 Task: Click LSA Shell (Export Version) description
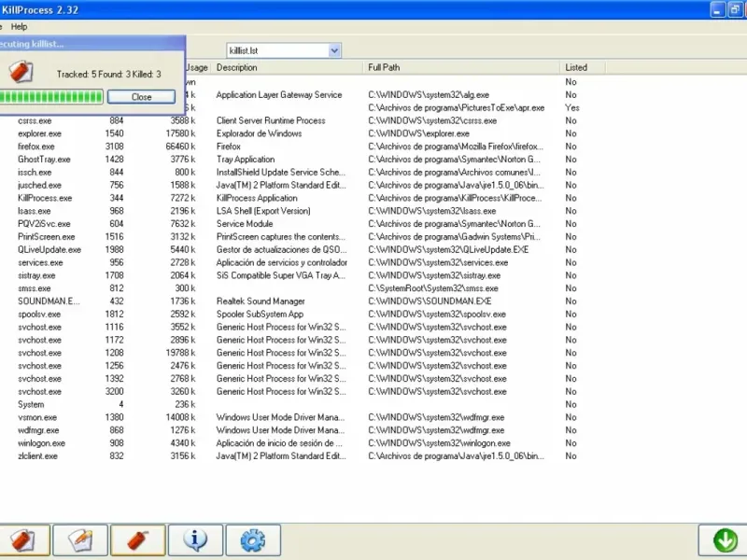[x=263, y=211]
